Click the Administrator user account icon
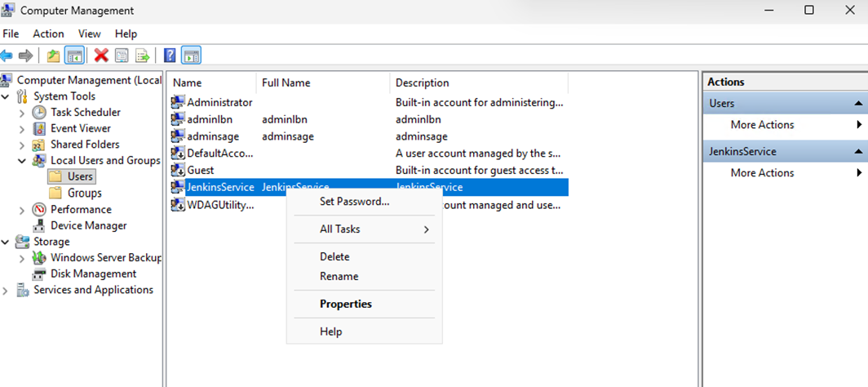 pos(179,103)
